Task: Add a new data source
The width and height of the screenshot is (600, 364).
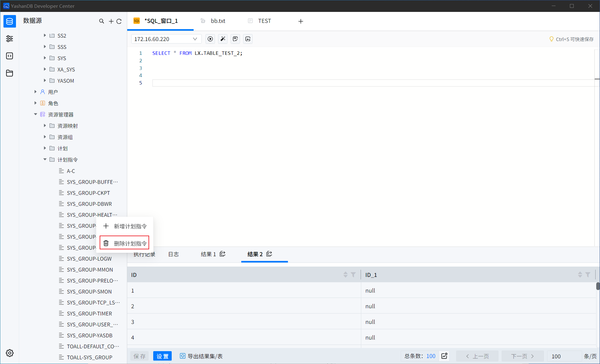Action: pyautogui.click(x=111, y=21)
